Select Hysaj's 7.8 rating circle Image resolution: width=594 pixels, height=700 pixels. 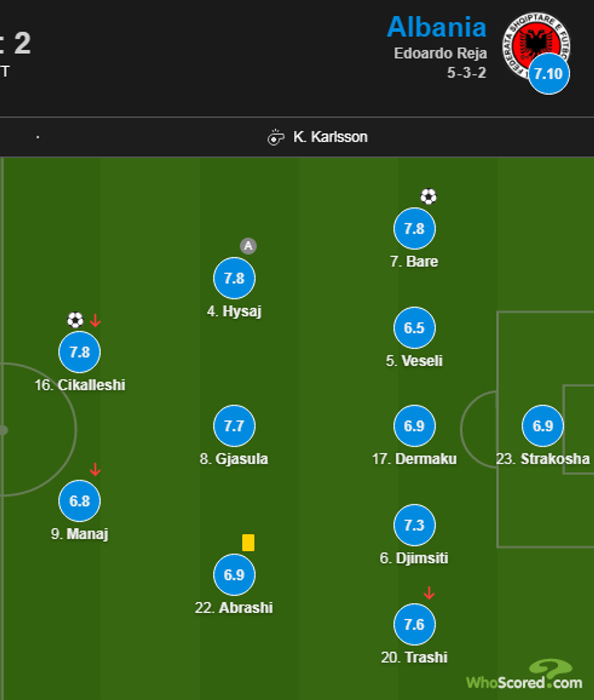coord(234,278)
